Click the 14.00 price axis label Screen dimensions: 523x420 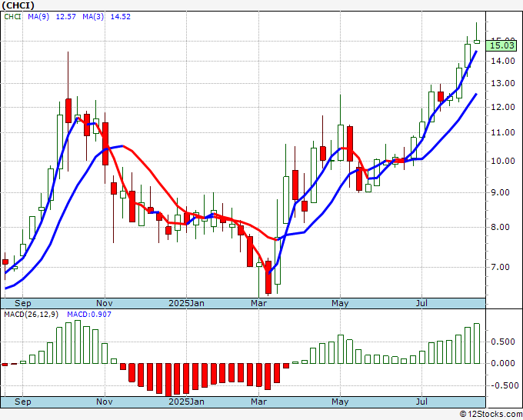[503, 61]
